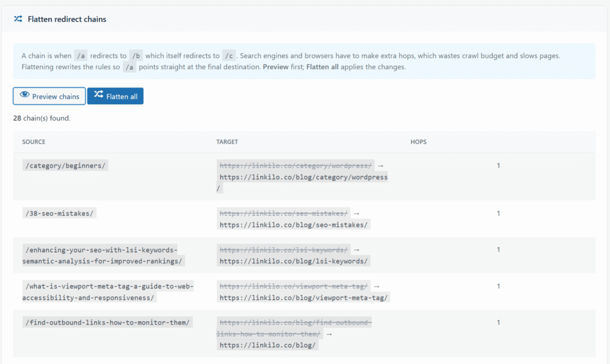Screen dimensions: 610x364
Task: Click struck-through target linkilo.co/lsi-keywords/
Action: point(284,250)
